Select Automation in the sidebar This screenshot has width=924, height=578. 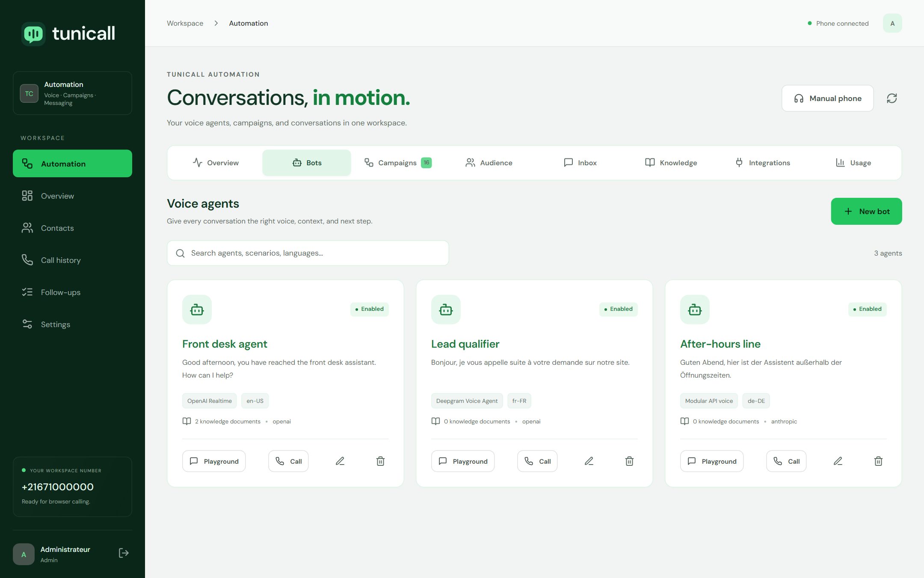tap(72, 164)
